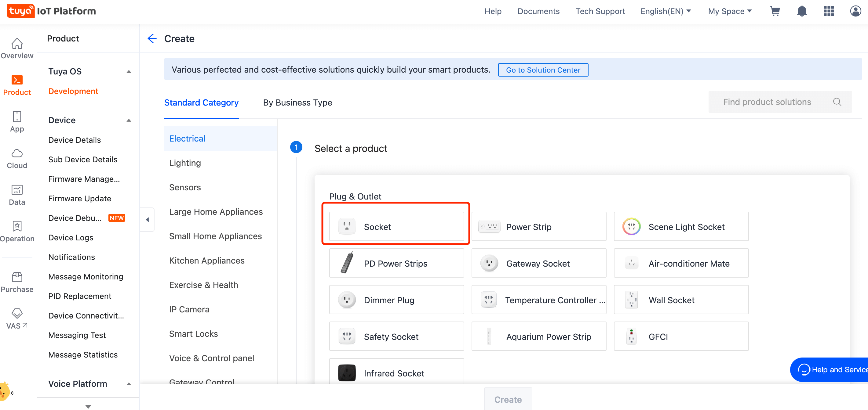Choose the Scene Light Socket product
868x410 pixels.
click(x=681, y=227)
